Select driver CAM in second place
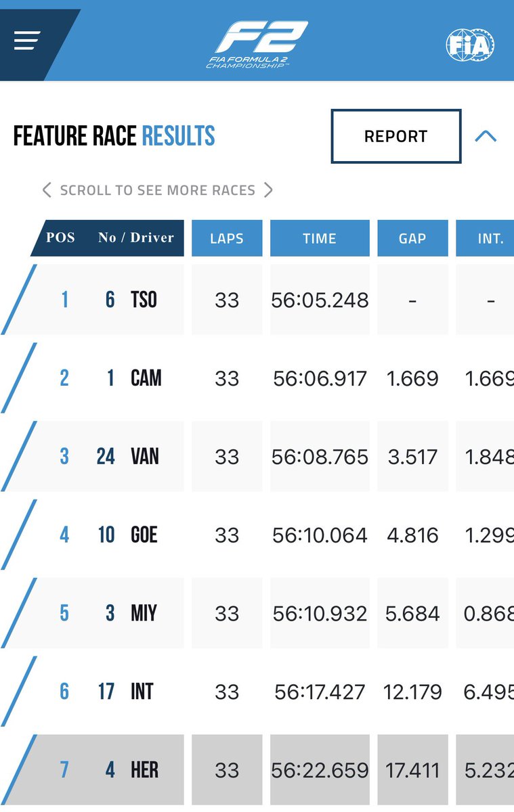514x812 pixels. click(146, 378)
